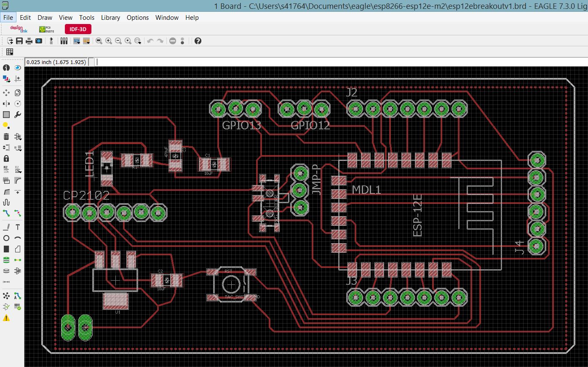Open the grid settings dropdown
The height and width of the screenshot is (367, 588).
(x=10, y=51)
